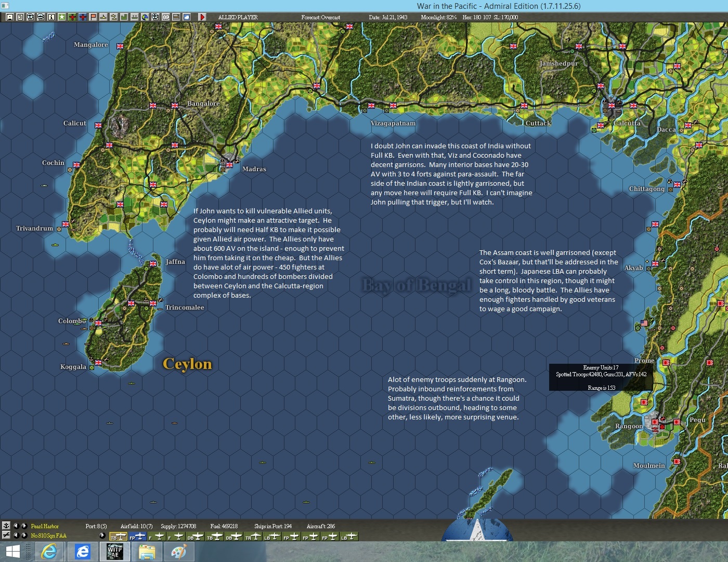The image size is (728, 562).
Task: Click the flag icon in the top toolbar
Action: (93, 17)
